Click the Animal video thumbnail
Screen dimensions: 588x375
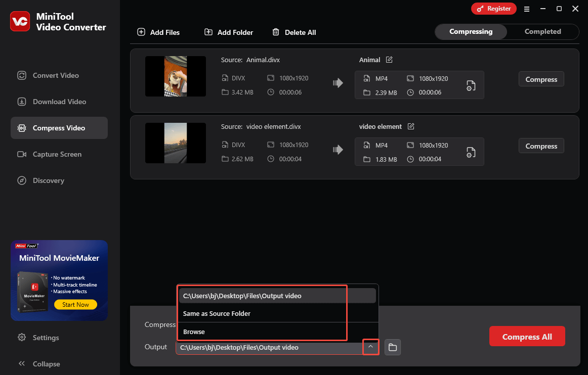(x=175, y=76)
